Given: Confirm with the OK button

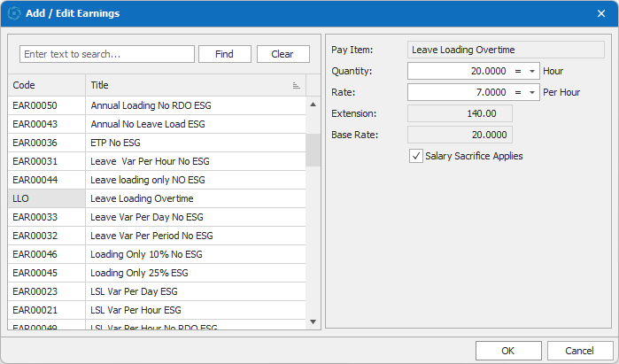Looking at the screenshot, I should point(507,351).
